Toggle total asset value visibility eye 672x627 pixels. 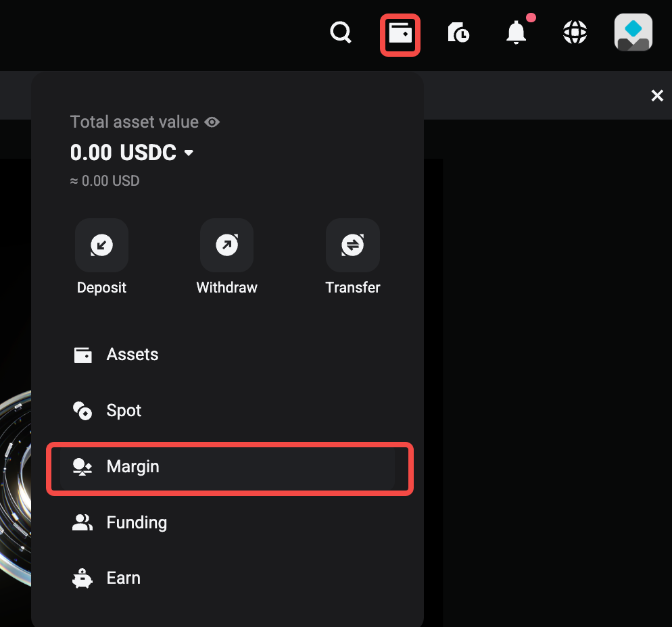[212, 122]
